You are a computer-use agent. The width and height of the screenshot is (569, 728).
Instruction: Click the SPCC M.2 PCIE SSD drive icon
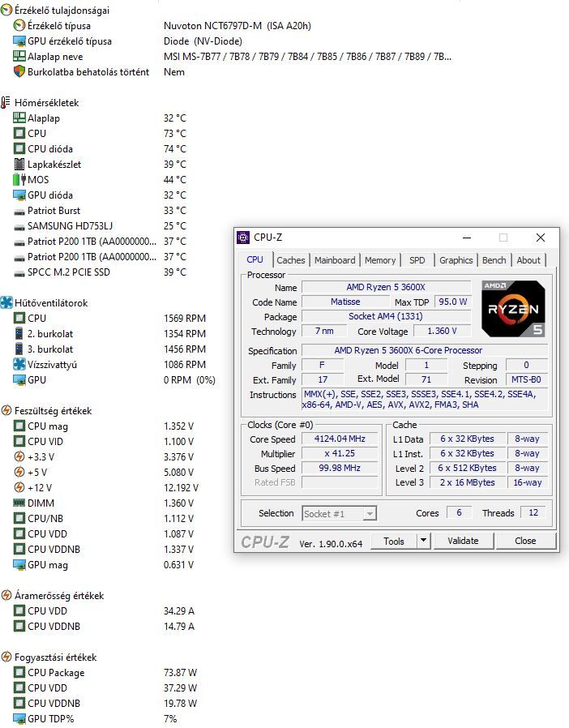coord(19,273)
